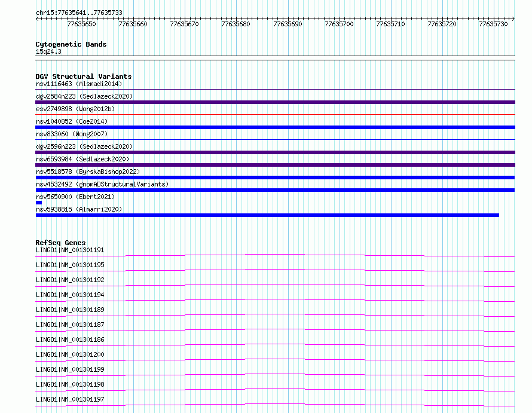Open variant nsv1116463 (Alsmadi2014)
Screen dimensions: 532x413
[79, 84]
